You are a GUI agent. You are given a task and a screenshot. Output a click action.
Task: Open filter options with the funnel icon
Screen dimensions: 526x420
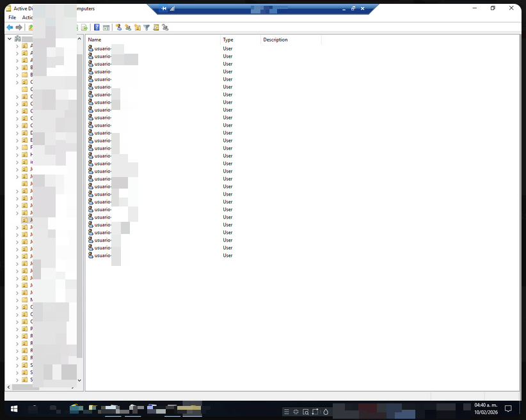point(147,27)
